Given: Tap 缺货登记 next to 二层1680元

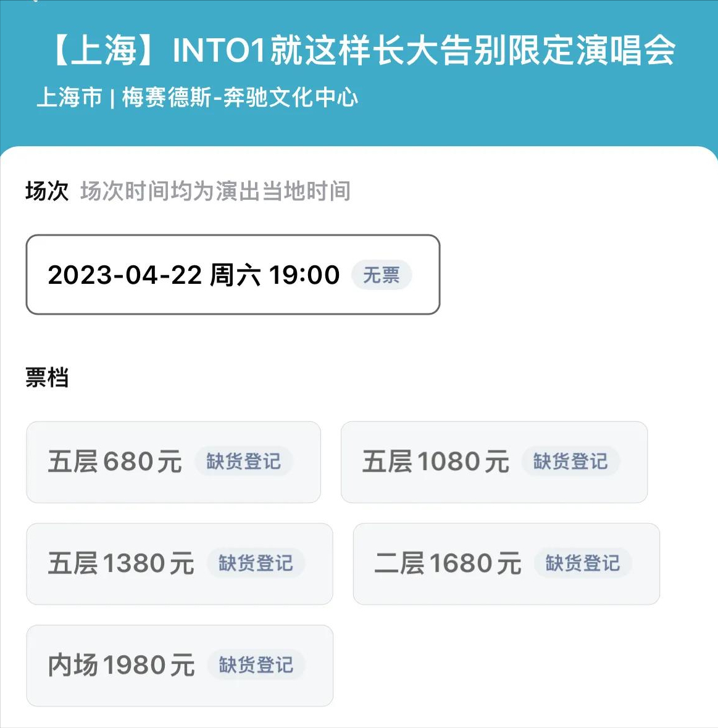Looking at the screenshot, I should click(x=582, y=563).
